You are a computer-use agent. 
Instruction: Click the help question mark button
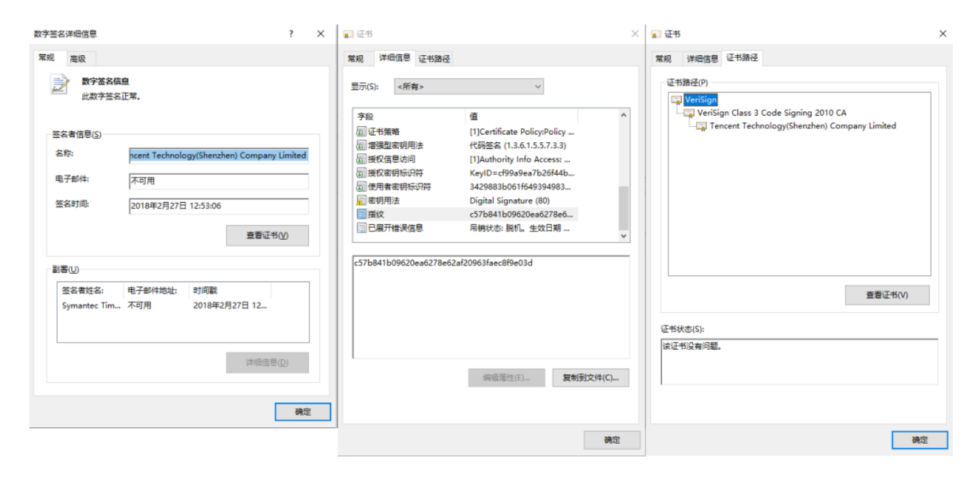point(291,33)
